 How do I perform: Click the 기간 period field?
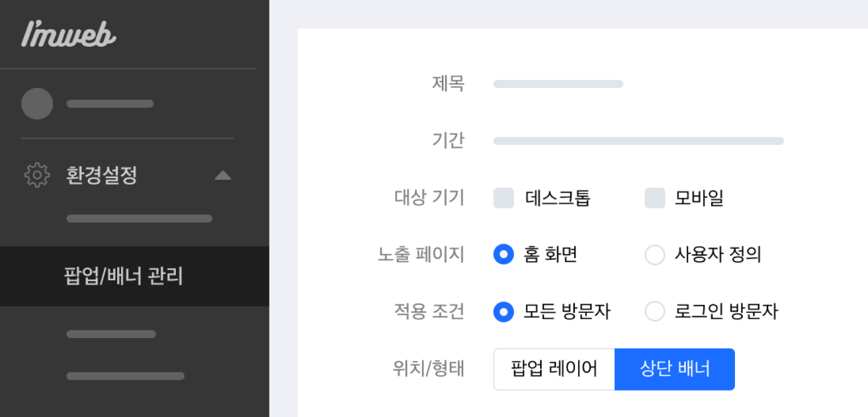(x=638, y=141)
